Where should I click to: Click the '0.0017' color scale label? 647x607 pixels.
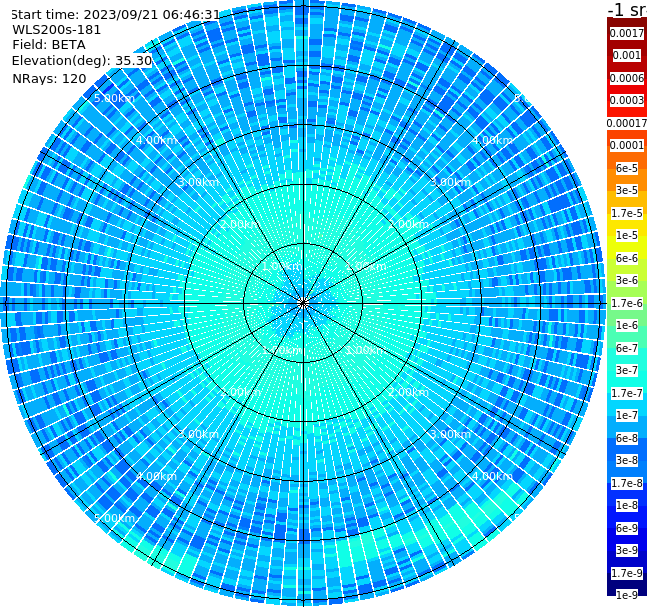(627, 33)
